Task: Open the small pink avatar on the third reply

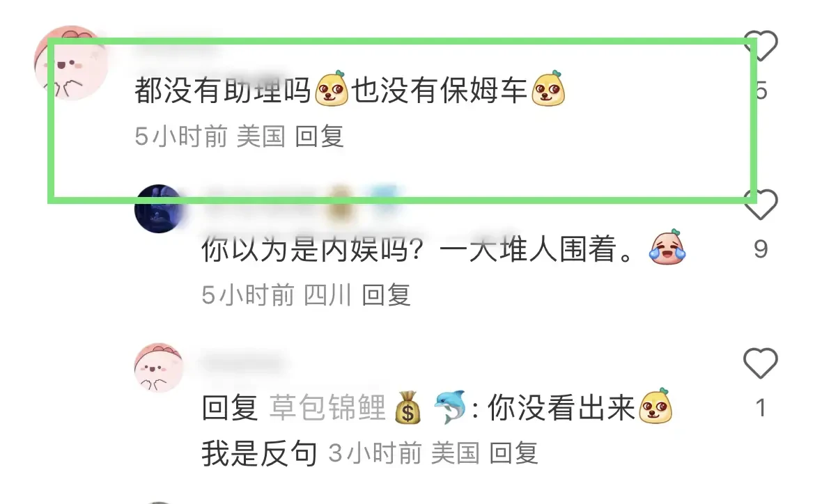Action: (x=159, y=368)
